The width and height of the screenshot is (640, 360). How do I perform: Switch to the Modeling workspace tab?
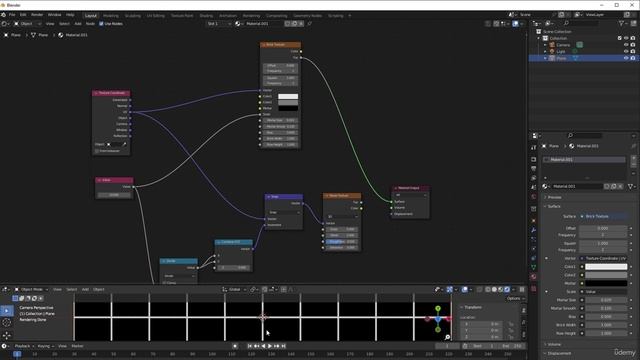[111, 16]
